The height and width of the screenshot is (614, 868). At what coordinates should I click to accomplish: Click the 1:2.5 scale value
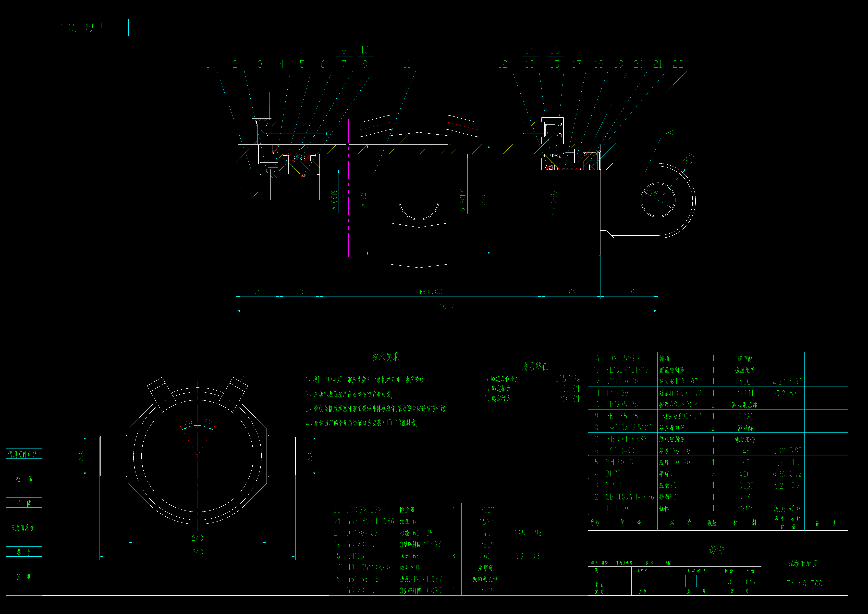tap(750, 582)
